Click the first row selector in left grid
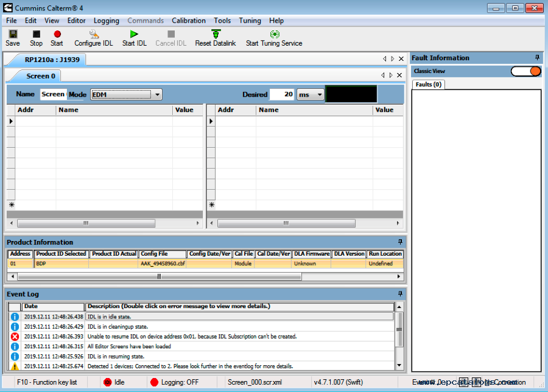 coord(11,121)
